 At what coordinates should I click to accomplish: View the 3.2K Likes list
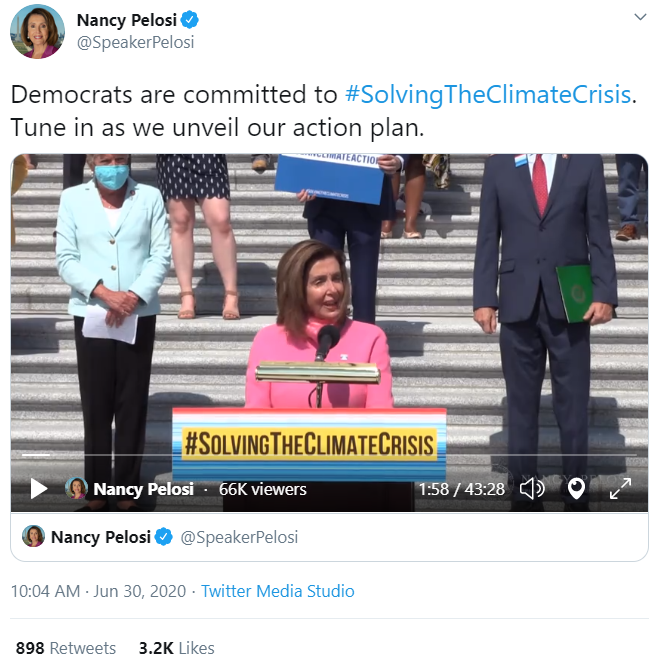177,648
